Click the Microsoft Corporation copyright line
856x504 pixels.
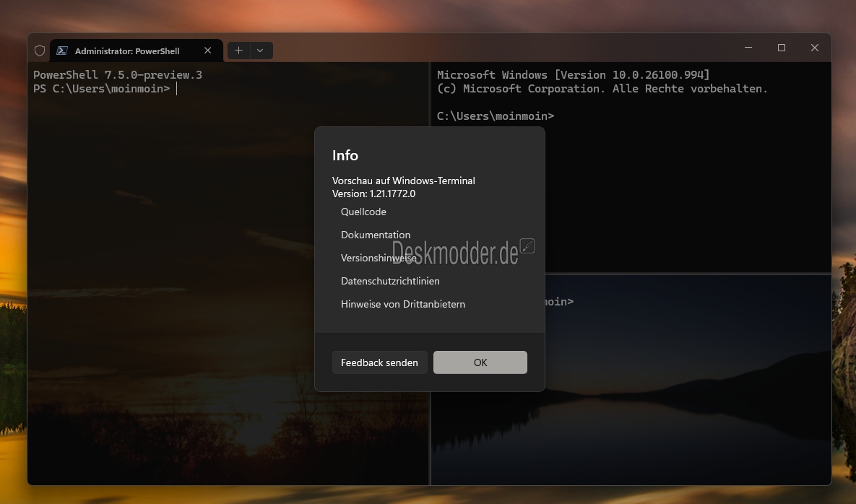[x=602, y=88]
